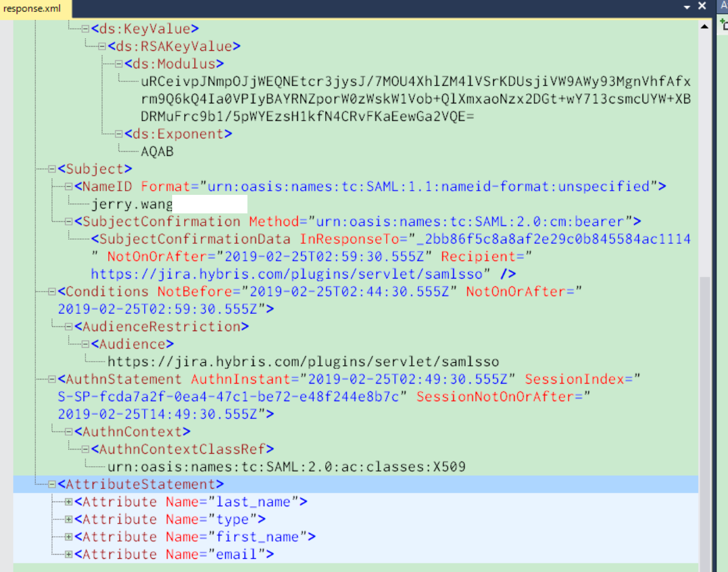Viewport: 728px width, 572px height.
Task: Click the modulus line starting uRCeivpJNmp
Action: coord(416,81)
